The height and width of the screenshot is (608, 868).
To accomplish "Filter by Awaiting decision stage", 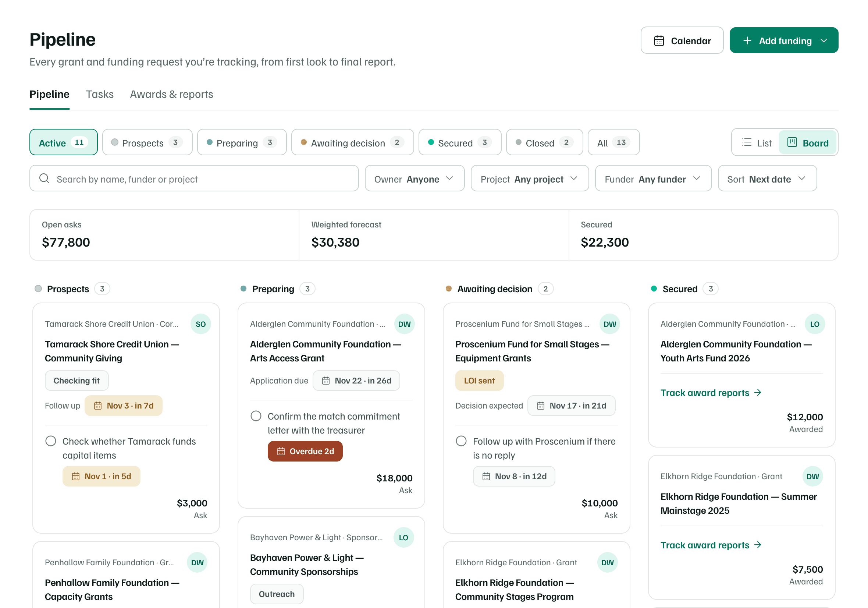I will (x=352, y=143).
